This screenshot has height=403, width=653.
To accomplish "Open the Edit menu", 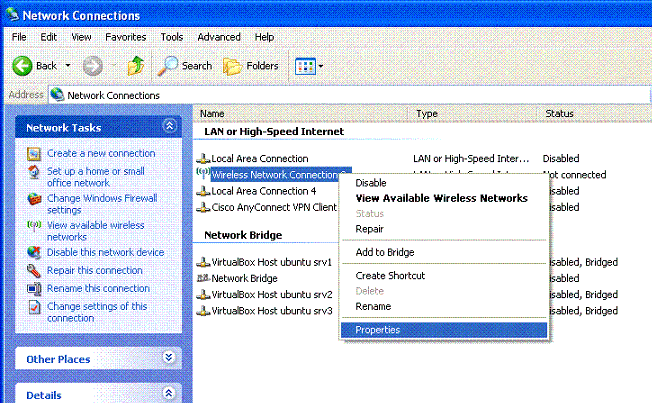I will click(48, 37).
